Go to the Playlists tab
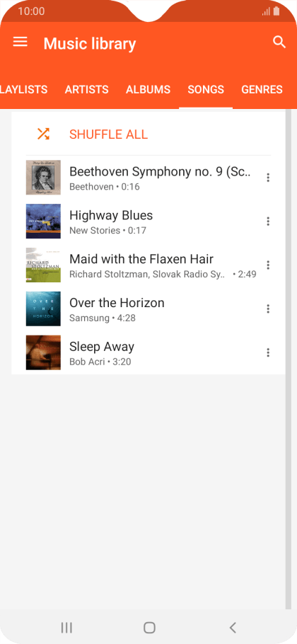297x644 pixels. tap(24, 90)
